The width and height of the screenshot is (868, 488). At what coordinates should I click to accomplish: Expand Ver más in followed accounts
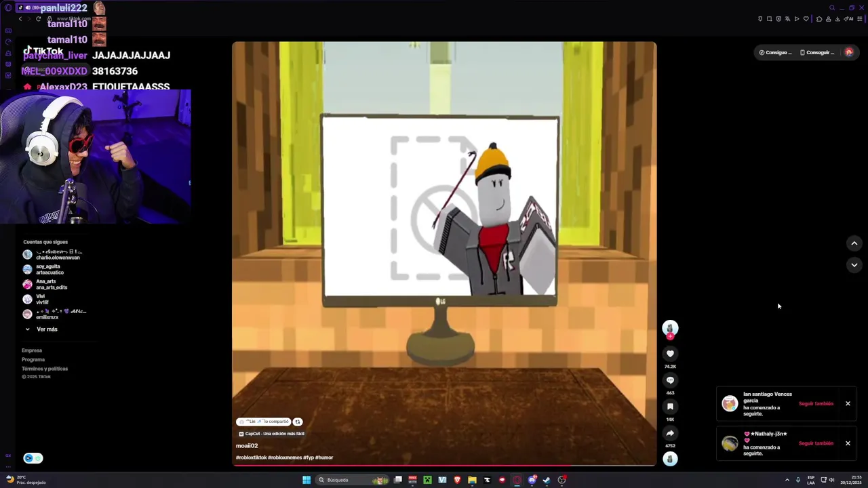click(41, 329)
